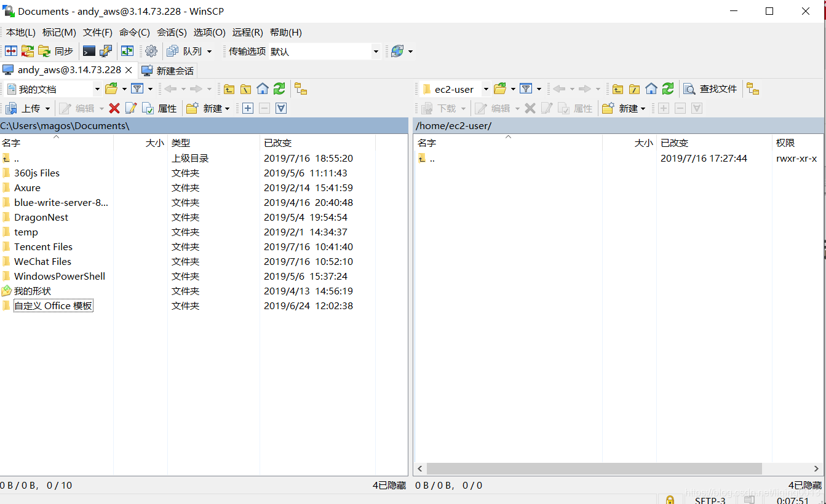Go to remote parent directory icon
The image size is (826, 504).
(x=618, y=89)
